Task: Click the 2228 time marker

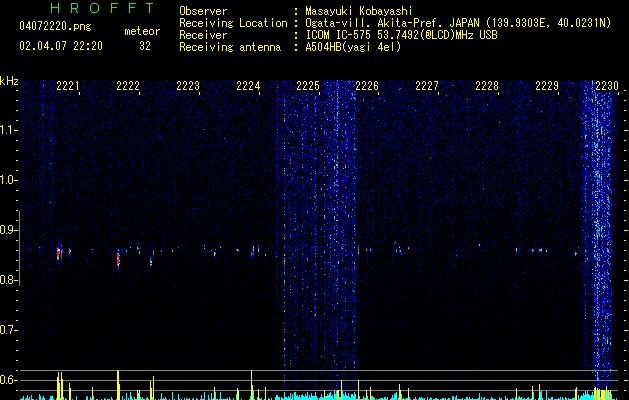Action: click(x=487, y=86)
